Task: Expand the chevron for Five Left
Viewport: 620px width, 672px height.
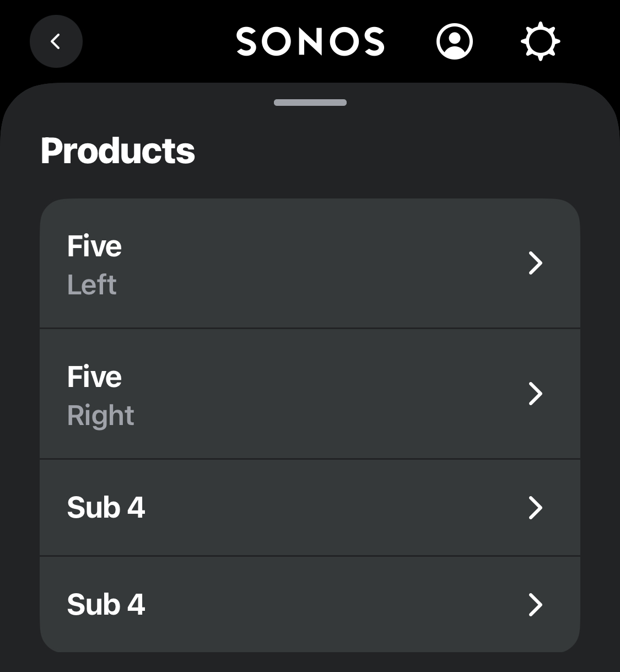Action: [535, 263]
